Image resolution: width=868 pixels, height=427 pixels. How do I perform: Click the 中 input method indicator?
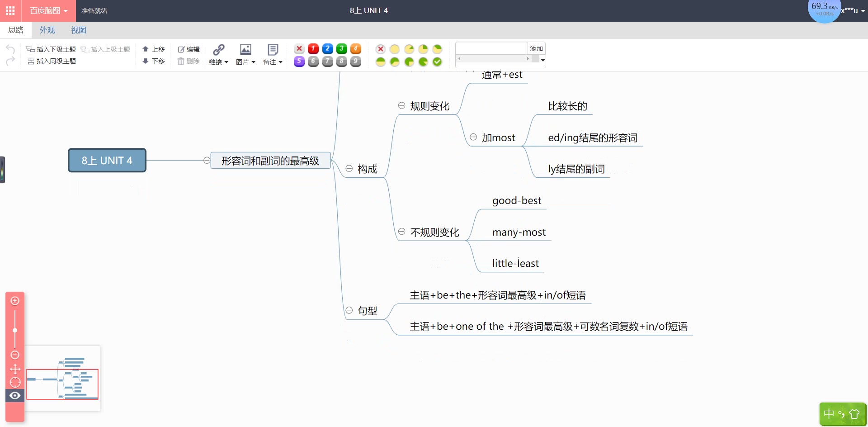click(x=829, y=413)
